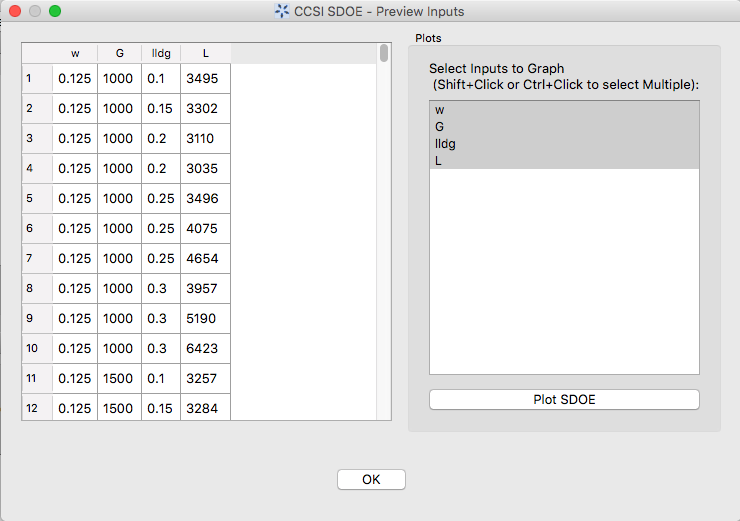Click lldg cell 0.25 in row 6
Image resolution: width=740 pixels, height=521 pixels.
pyautogui.click(x=161, y=228)
